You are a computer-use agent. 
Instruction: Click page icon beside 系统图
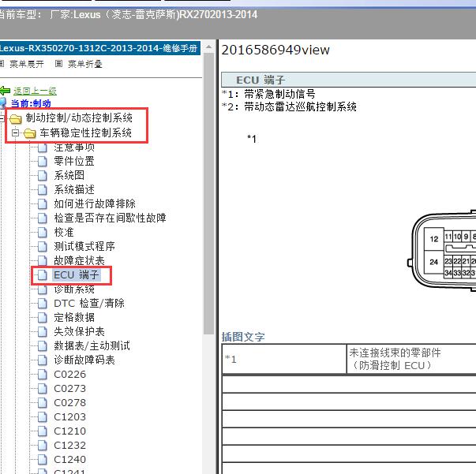tap(43, 176)
